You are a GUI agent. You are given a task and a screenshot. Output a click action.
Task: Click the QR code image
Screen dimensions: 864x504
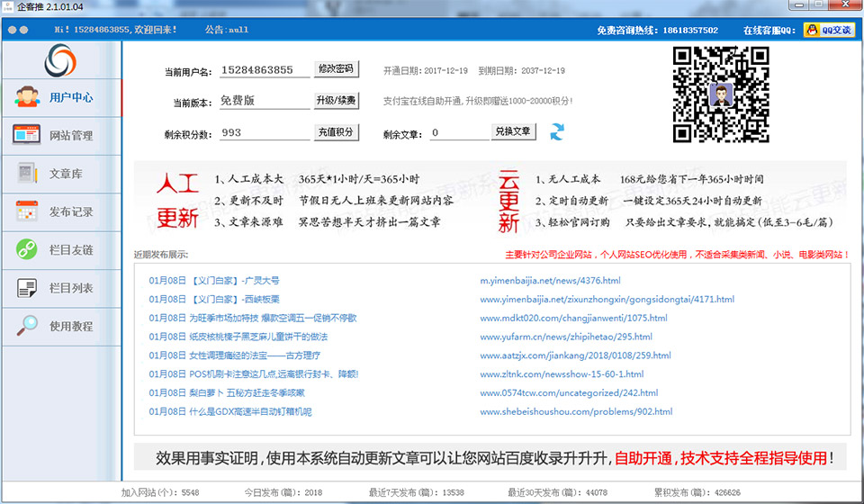[x=721, y=94]
